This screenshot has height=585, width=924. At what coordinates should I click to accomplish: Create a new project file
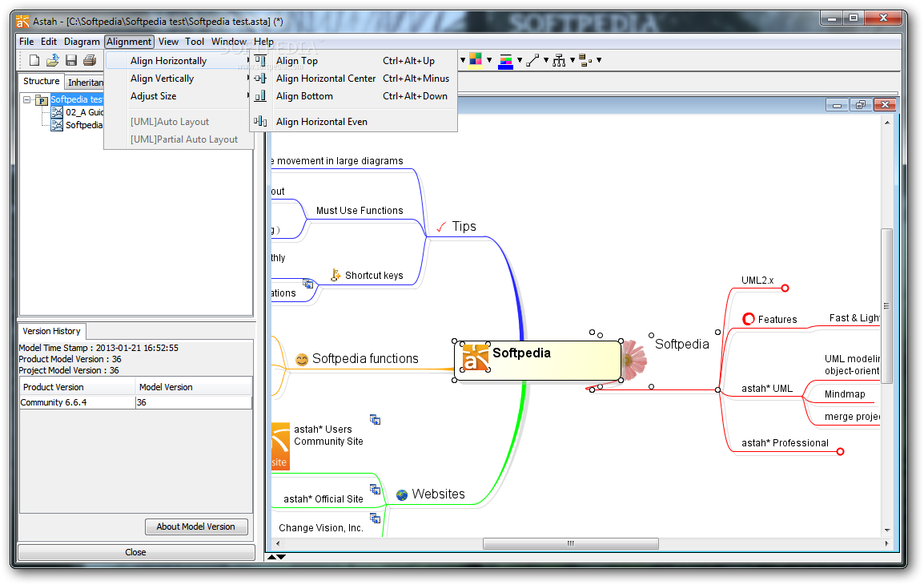34,60
